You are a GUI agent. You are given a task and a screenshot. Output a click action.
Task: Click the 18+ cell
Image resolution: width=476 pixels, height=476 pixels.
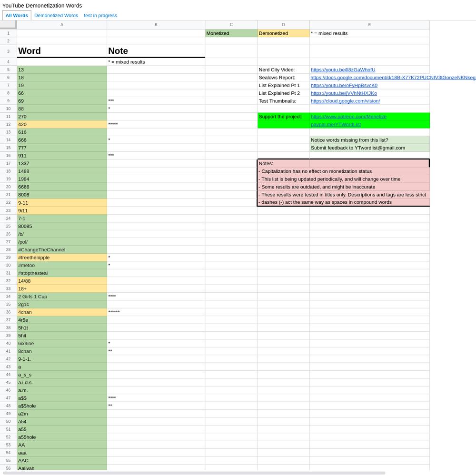tap(62, 289)
